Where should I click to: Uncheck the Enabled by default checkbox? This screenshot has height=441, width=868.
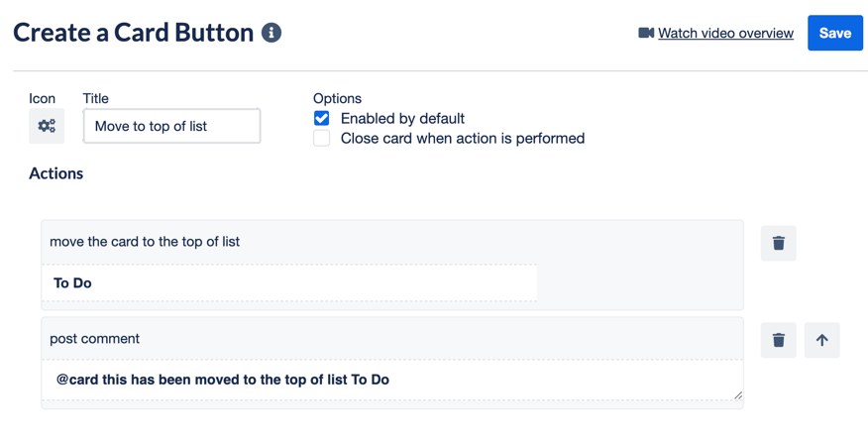click(x=322, y=118)
